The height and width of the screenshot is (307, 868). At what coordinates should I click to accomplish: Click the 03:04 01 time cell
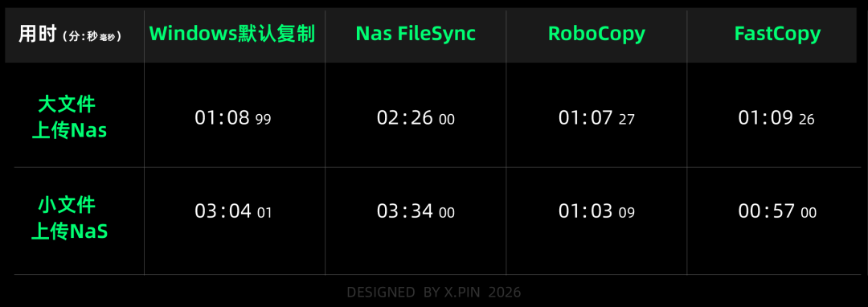point(233,211)
